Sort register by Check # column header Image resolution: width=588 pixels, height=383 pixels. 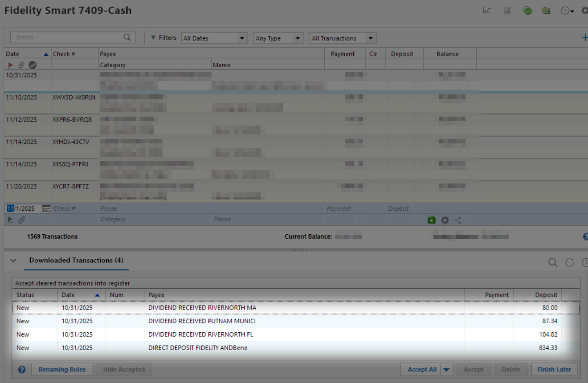point(74,54)
